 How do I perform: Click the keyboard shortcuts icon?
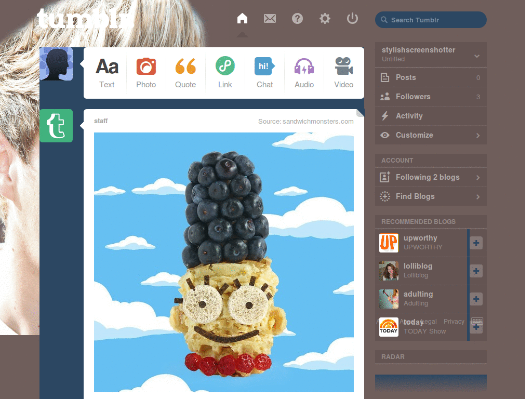click(x=477, y=321)
